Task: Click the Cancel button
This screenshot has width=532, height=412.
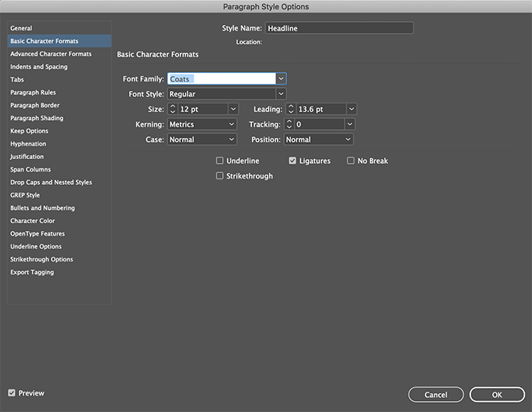Action: [x=436, y=395]
